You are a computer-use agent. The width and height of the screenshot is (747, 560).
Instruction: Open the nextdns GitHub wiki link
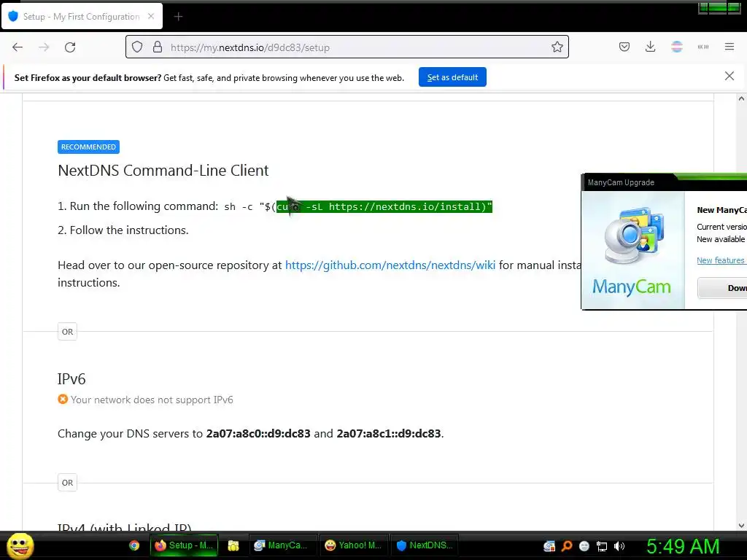point(390,265)
